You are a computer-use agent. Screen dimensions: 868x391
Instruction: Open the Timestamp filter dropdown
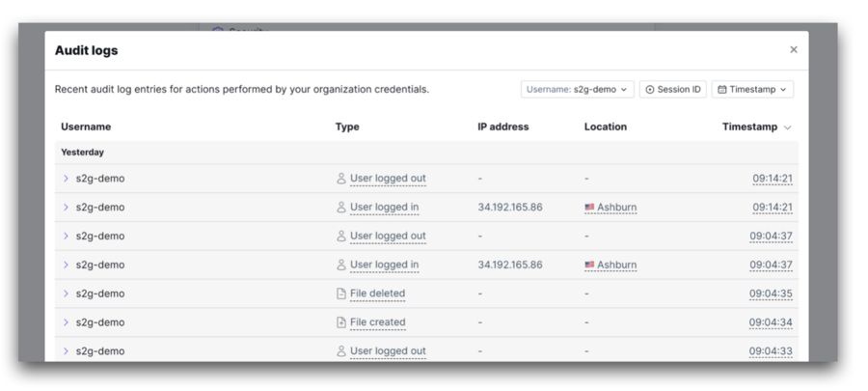[752, 89]
